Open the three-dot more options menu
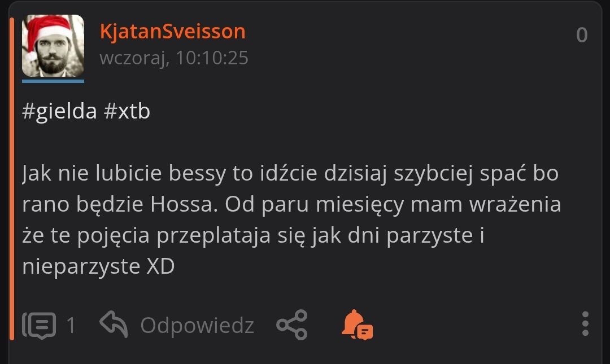This screenshot has width=610, height=364. [585, 323]
